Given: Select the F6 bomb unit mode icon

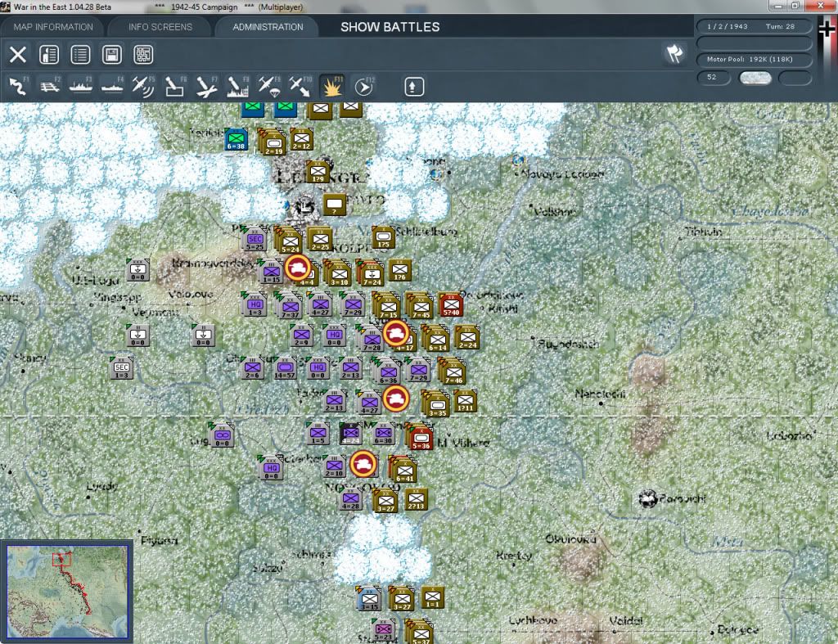Looking at the screenshot, I should (175, 87).
